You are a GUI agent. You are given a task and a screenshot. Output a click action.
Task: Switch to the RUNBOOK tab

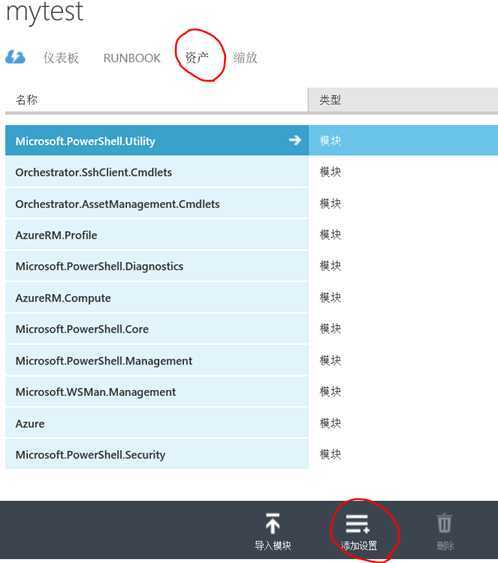pyautogui.click(x=132, y=58)
